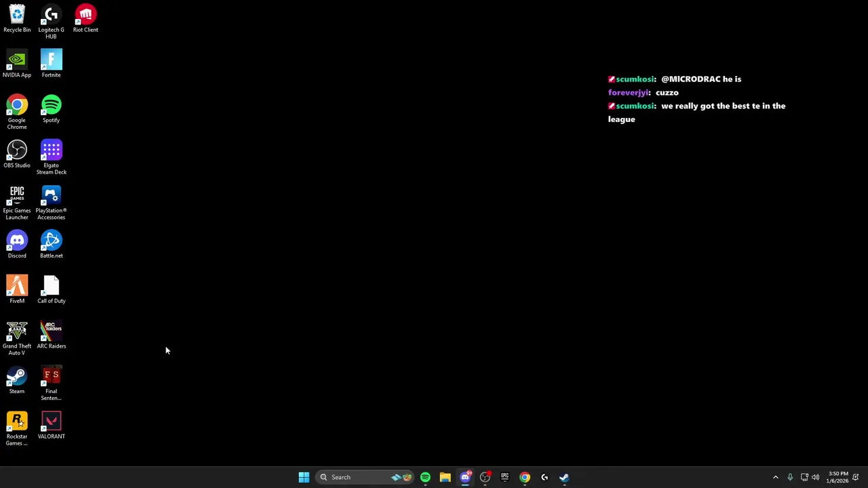Open Discord from the taskbar
868x488 pixels.
coord(465,477)
